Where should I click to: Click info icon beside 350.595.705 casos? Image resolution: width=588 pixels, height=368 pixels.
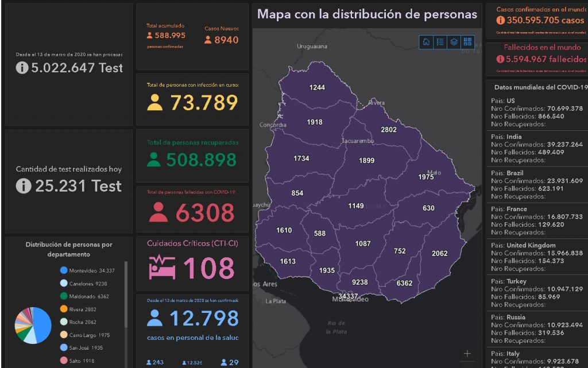click(500, 20)
